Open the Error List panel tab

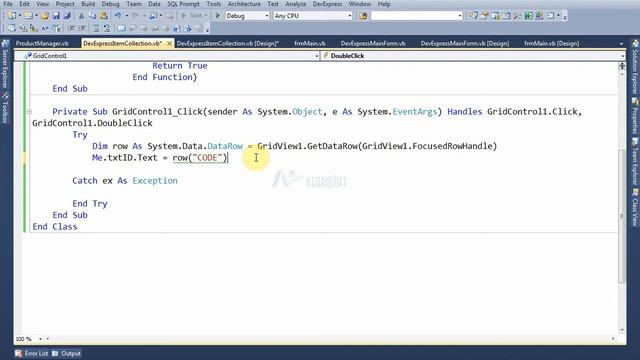[x=32, y=353]
